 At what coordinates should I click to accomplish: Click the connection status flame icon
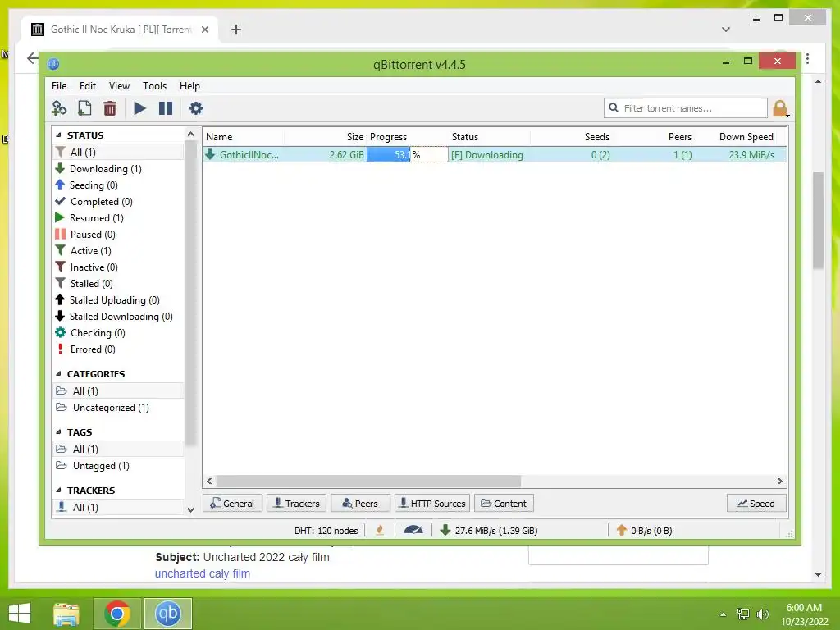tap(380, 531)
